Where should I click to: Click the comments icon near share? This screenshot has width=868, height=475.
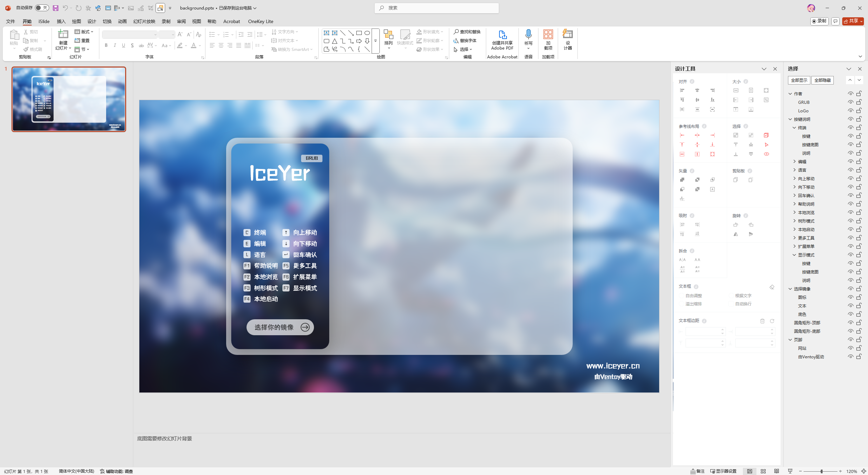tap(835, 21)
